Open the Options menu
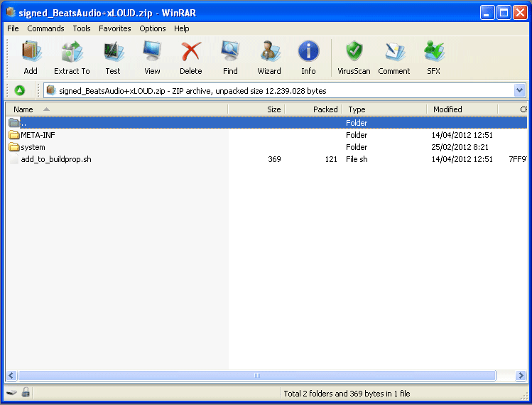This screenshot has height=405, width=532. (152, 28)
